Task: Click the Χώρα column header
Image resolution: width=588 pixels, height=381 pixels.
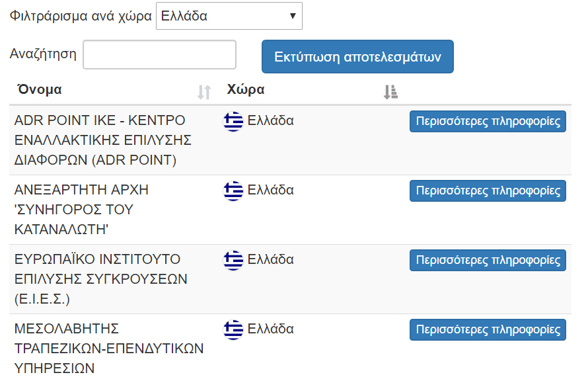Action: pos(246,89)
